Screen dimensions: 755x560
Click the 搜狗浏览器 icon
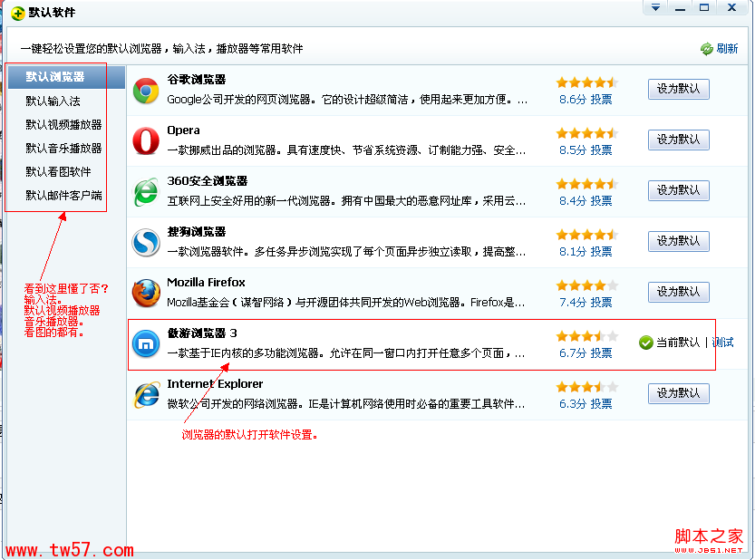pos(146,243)
